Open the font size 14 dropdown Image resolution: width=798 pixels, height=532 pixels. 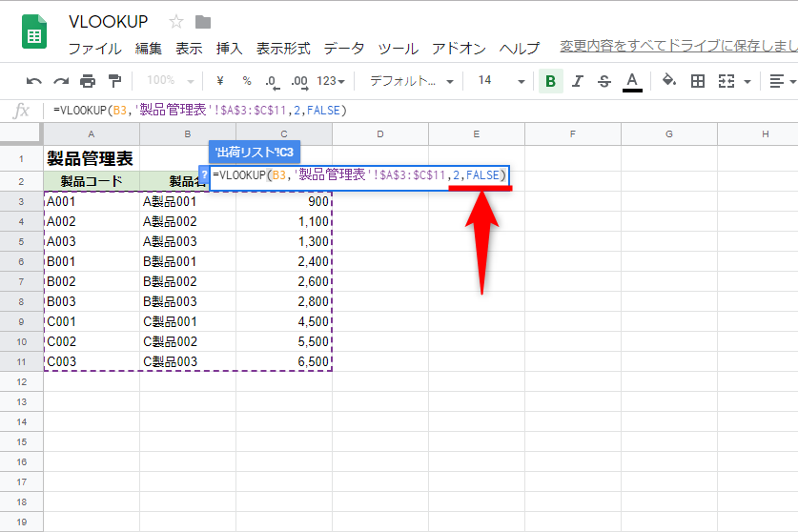tap(501, 81)
